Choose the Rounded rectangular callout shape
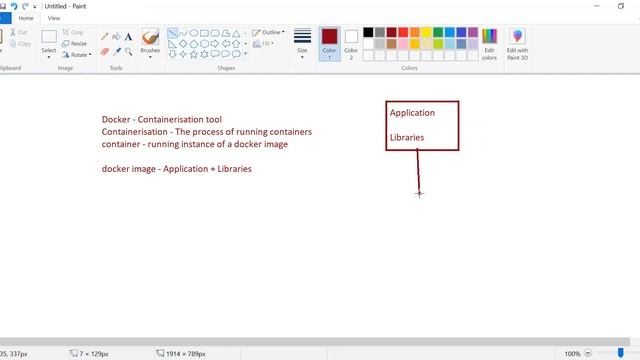 (215, 54)
